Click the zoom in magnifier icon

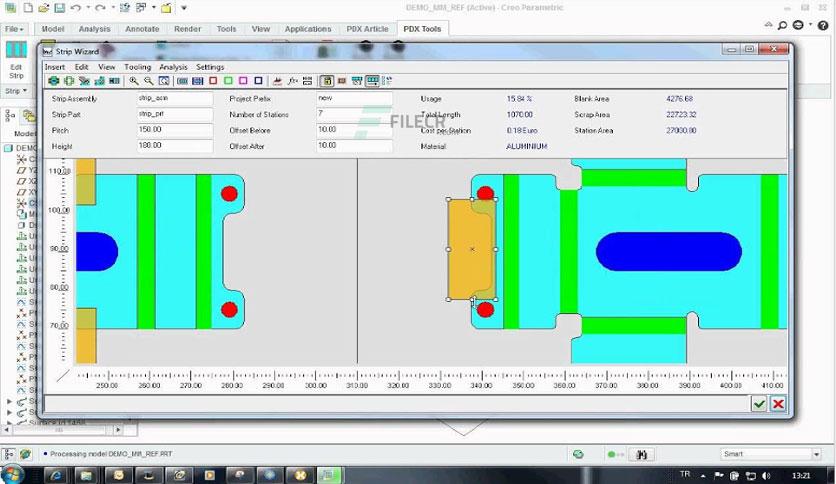coord(134,81)
